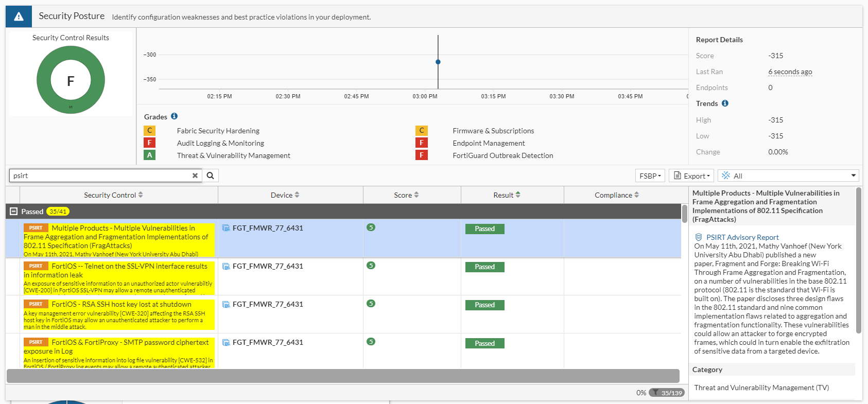Click the search magnifier button
The width and height of the screenshot is (868, 404).
click(x=210, y=175)
